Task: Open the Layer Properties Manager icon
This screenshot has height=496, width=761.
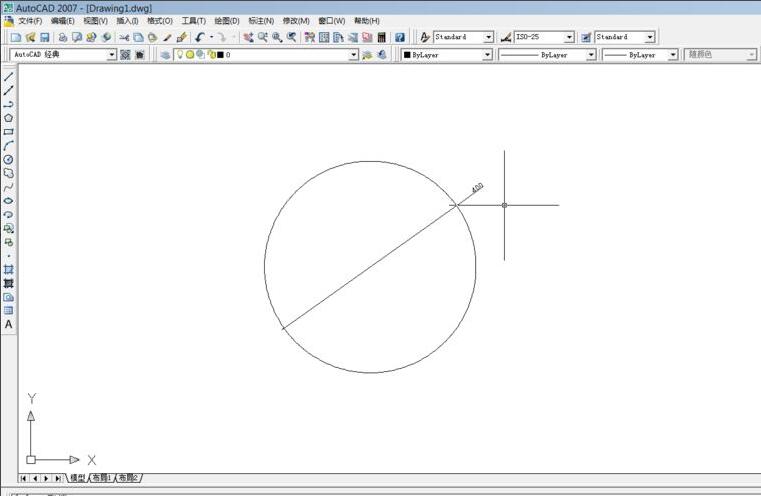Action: [x=165, y=55]
